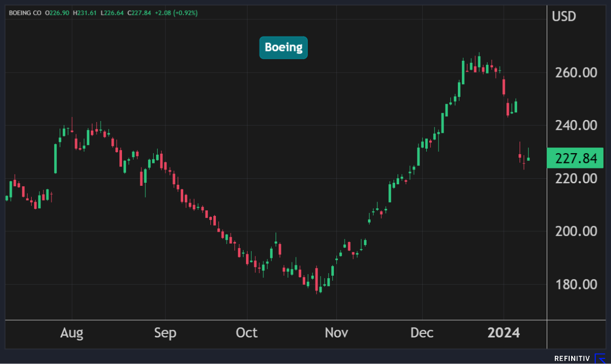Viewport: 611px width, 364px height.
Task: Click the low value L226.64
Action: coord(111,13)
